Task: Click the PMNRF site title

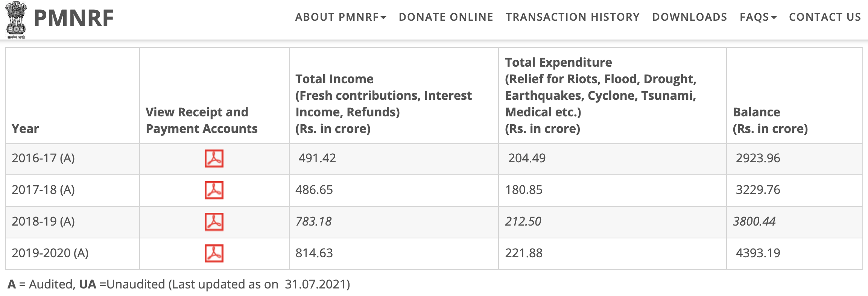Action: pos(74,18)
